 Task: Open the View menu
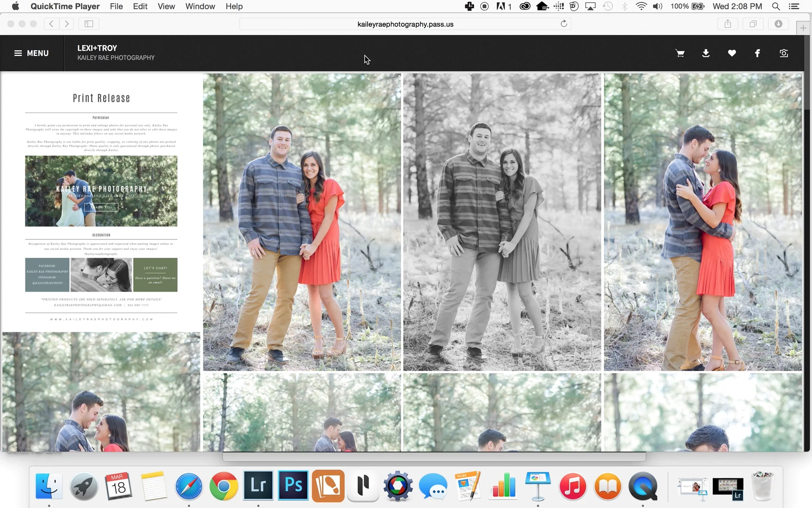(x=166, y=6)
